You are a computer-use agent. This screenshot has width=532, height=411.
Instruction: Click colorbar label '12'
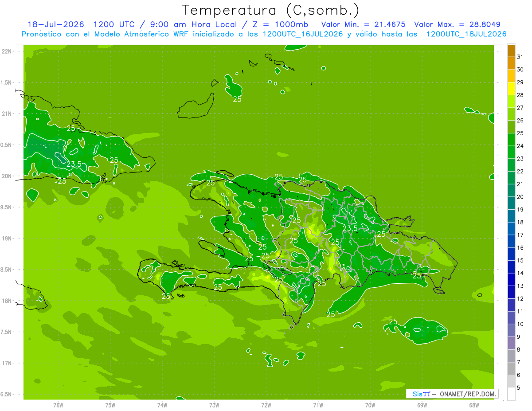click(x=520, y=298)
